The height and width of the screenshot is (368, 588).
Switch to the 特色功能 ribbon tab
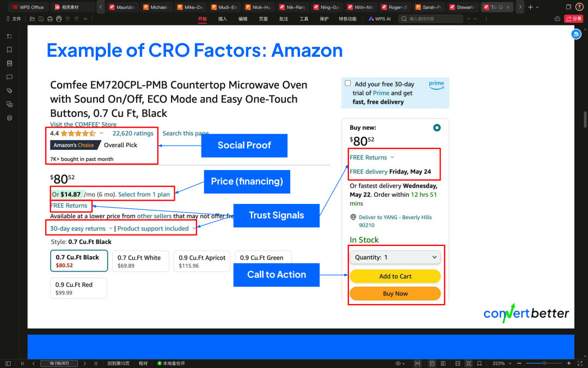coord(347,19)
